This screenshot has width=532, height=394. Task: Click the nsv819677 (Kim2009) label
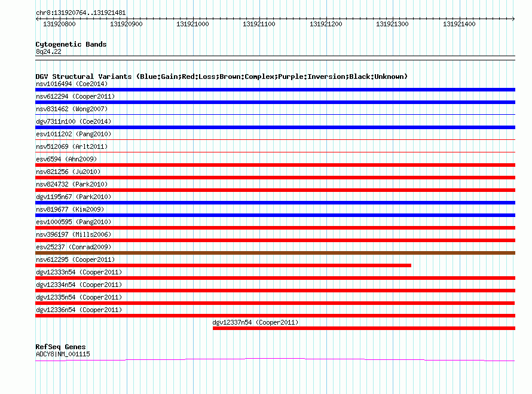click(70, 209)
